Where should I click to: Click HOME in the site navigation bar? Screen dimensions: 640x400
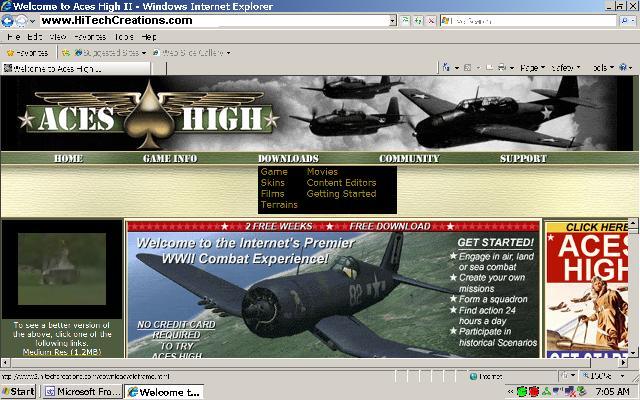69,158
